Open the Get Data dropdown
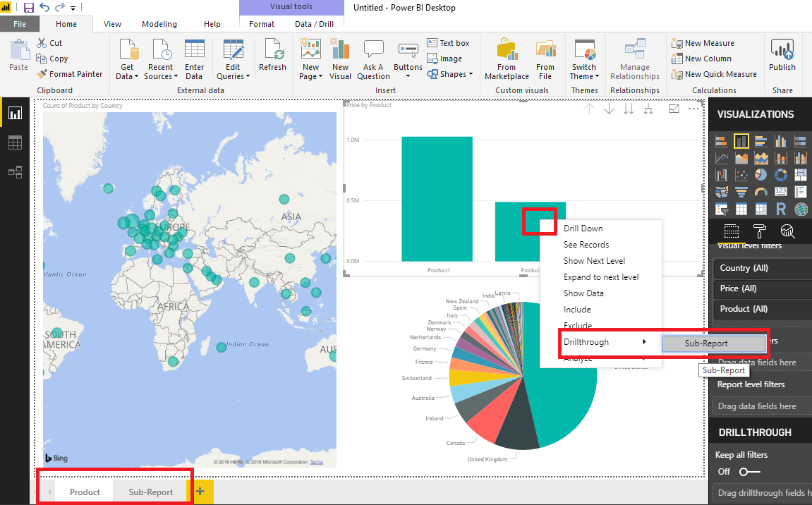 point(127,59)
